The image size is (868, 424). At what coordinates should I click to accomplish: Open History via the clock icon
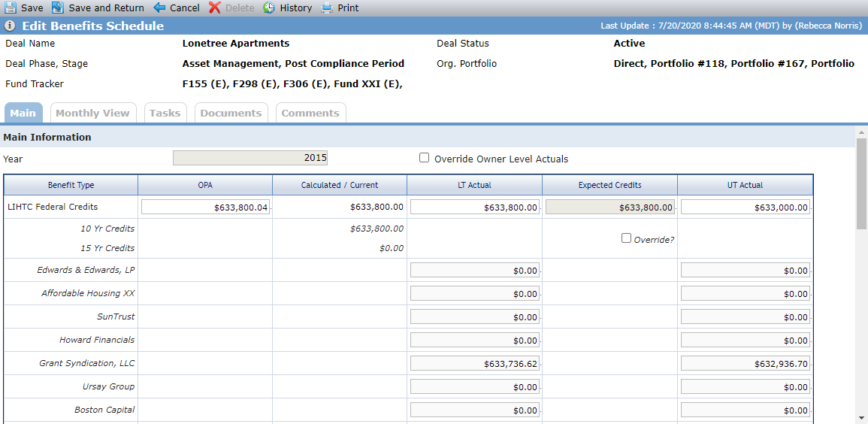[269, 8]
